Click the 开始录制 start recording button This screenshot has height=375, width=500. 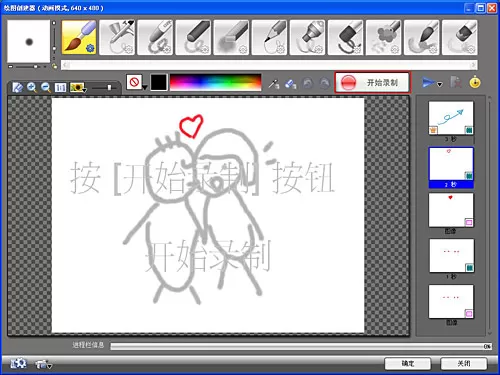(372, 82)
